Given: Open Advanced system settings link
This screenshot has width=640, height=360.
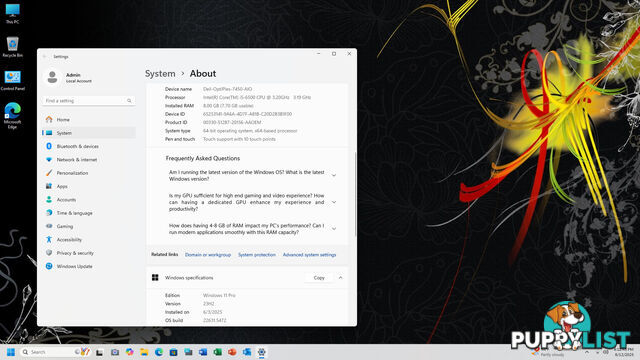Looking at the screenshot, I should (309, 255).
